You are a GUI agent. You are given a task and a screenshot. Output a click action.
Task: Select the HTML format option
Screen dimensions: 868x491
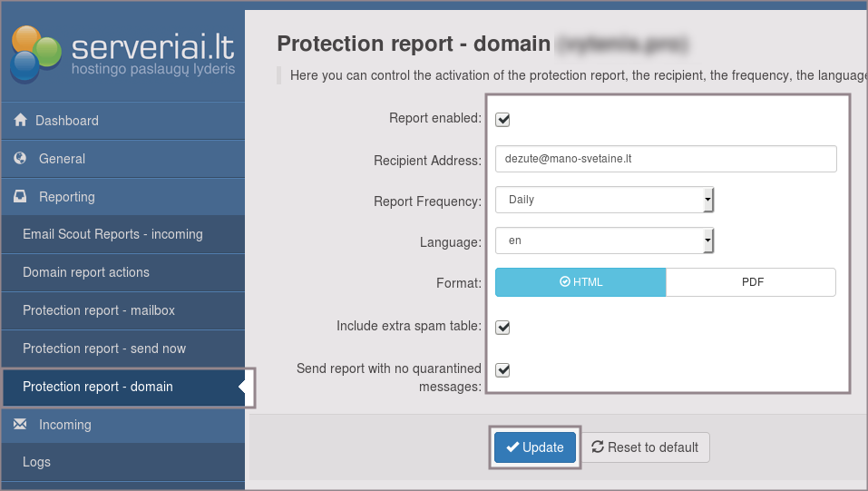580,282
